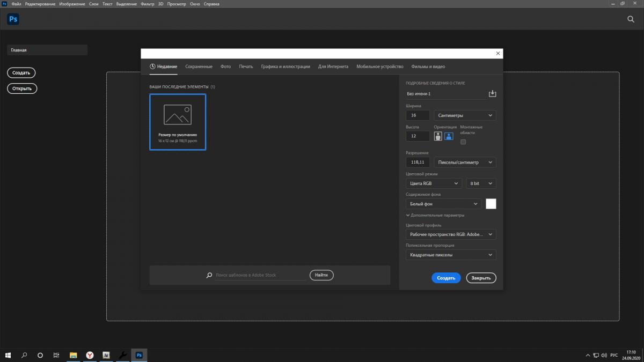Select the Размер по умолчанию preset thumbnail
The image size is (644, 362).
(x=178, y=122)
